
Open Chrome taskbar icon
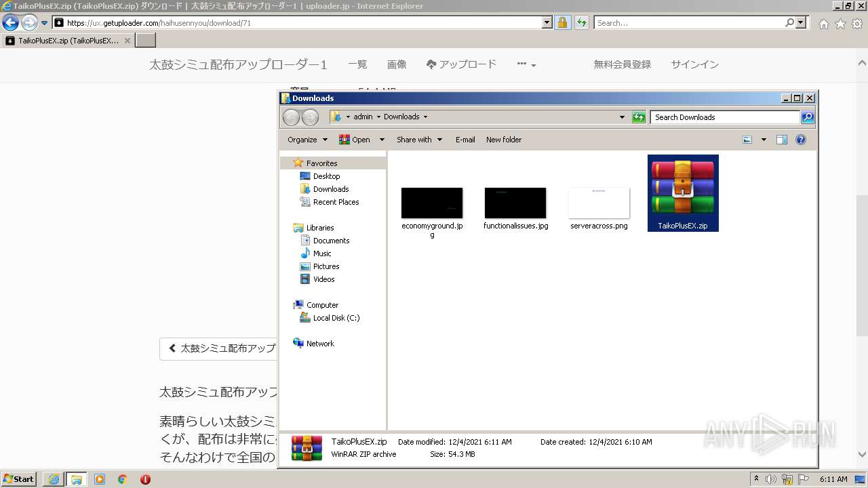pos(122,479)
